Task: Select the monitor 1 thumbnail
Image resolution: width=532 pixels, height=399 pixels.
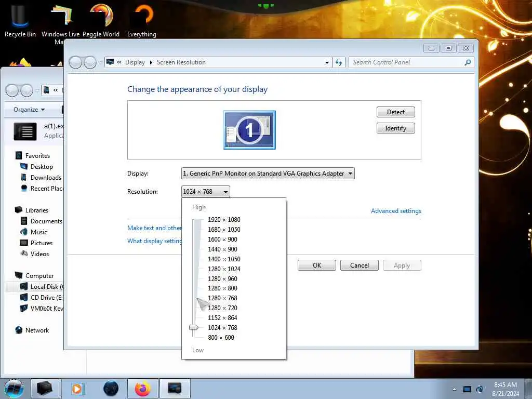Action: (x=249, y=130)
